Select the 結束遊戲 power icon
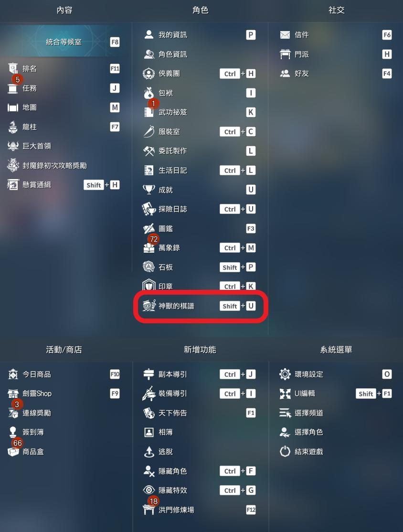 tap(285, 451)
